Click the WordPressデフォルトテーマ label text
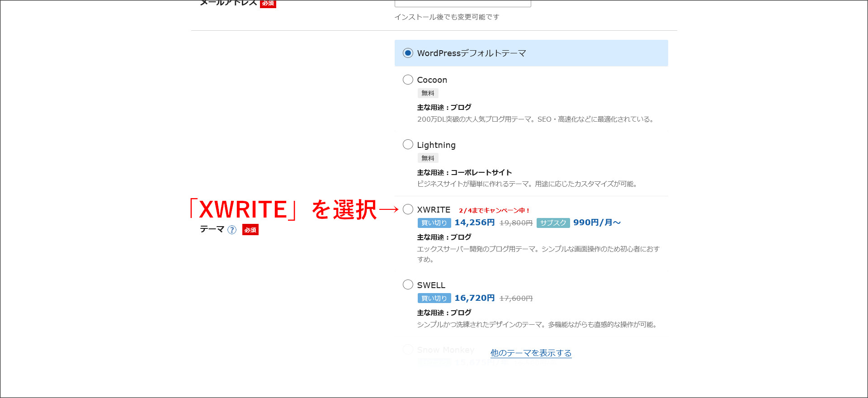This screenshot has width=868, height=398. (472, 53)
